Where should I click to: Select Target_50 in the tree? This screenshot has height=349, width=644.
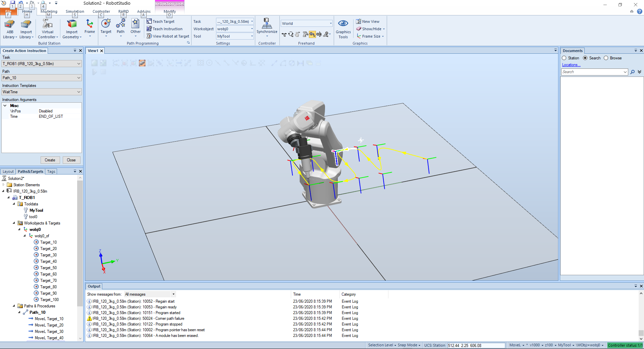[x=48, y=268]
